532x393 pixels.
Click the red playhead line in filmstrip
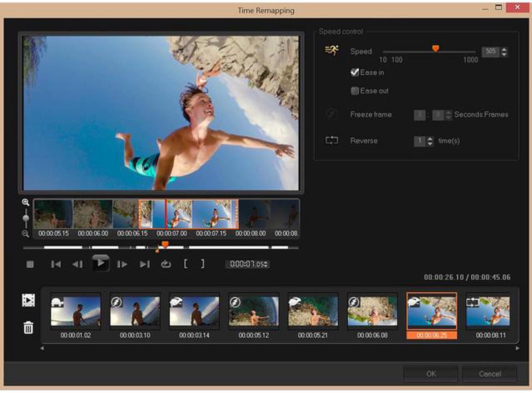pyautogui.click(x=166, y=214)
